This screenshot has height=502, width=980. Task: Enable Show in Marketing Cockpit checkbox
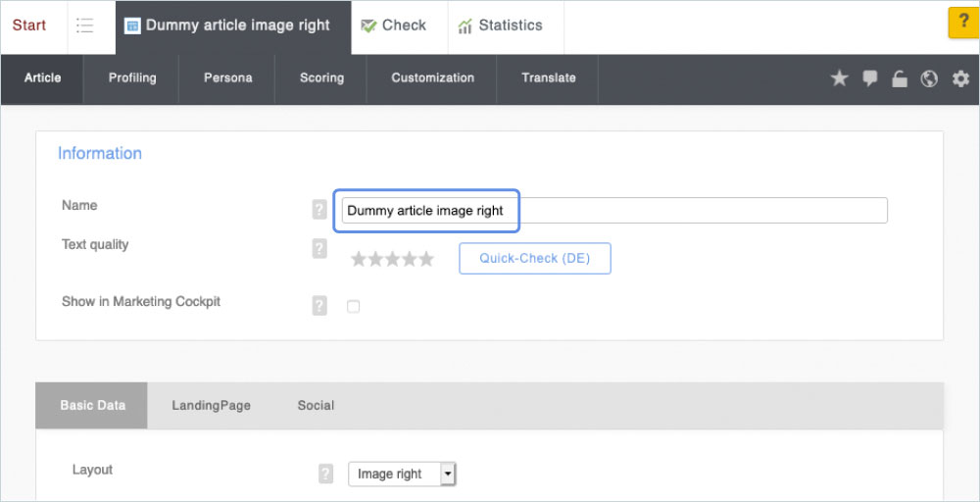[x=353, y=306]
